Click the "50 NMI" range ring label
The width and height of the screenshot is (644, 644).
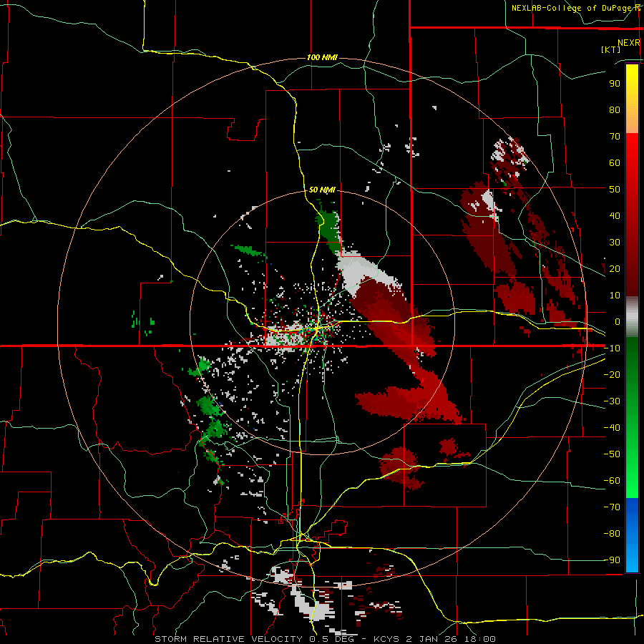click(x=322, y=190)
